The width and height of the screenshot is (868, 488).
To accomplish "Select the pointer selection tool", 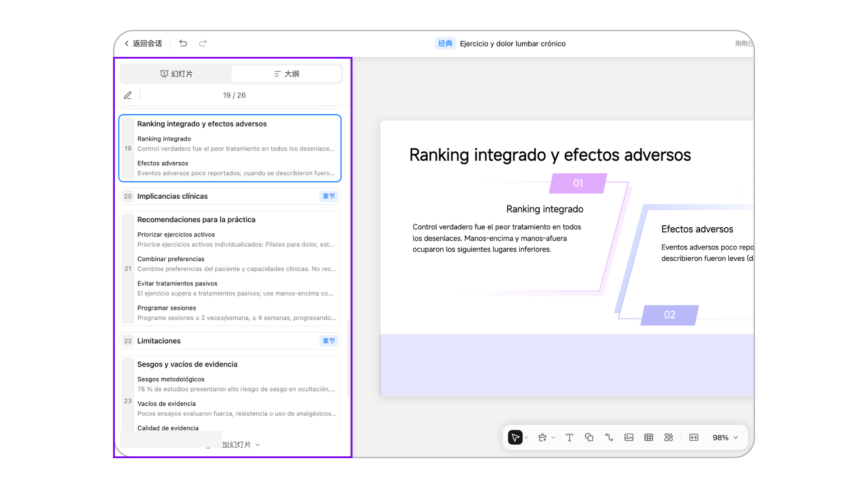I will click(515, 437).
